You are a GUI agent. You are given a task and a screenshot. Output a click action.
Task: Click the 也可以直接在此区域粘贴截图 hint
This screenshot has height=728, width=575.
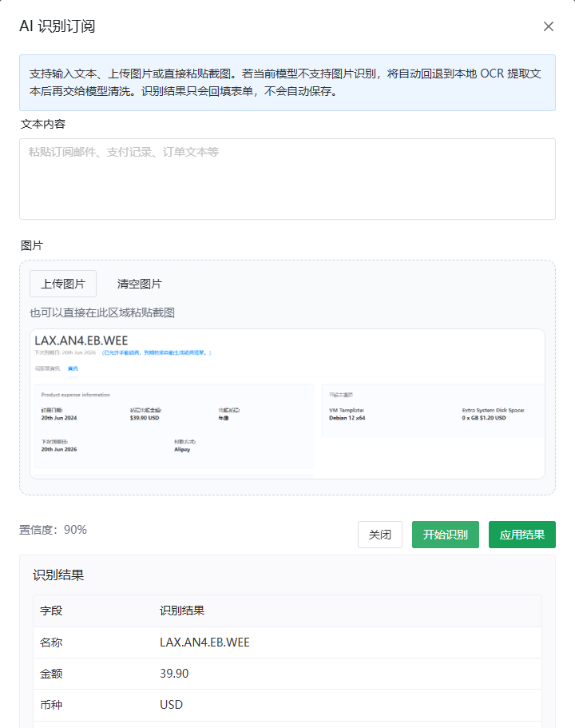pyautogui.click(x=102, y=312)
